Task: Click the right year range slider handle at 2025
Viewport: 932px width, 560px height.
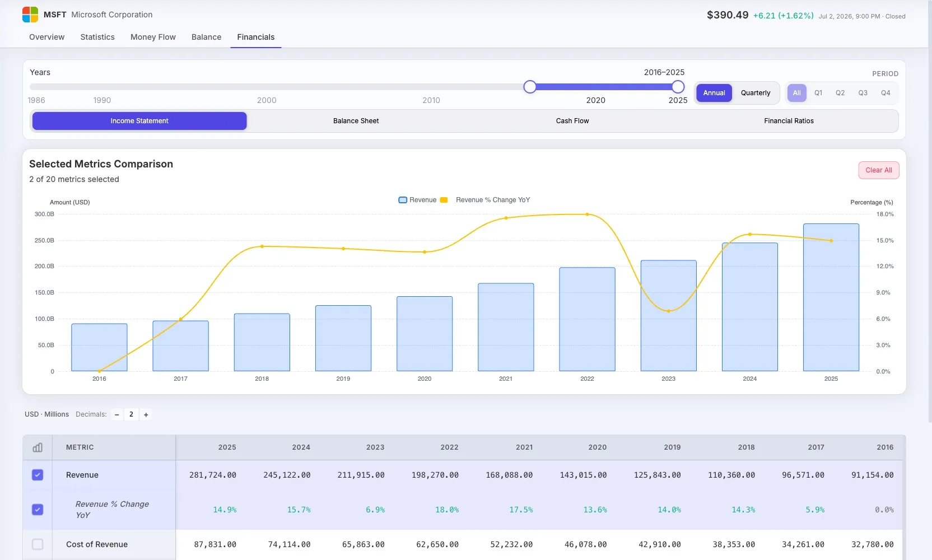Action: point(678,87)
